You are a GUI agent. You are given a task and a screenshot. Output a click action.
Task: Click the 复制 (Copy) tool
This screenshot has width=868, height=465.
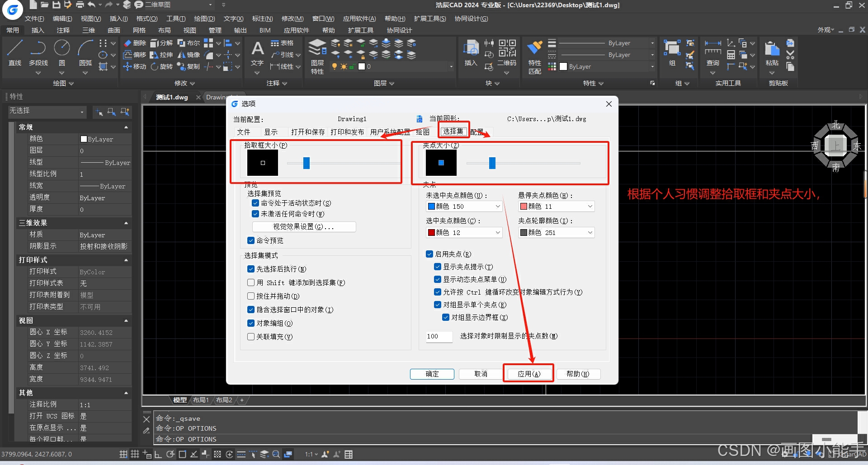click(189, 66)
